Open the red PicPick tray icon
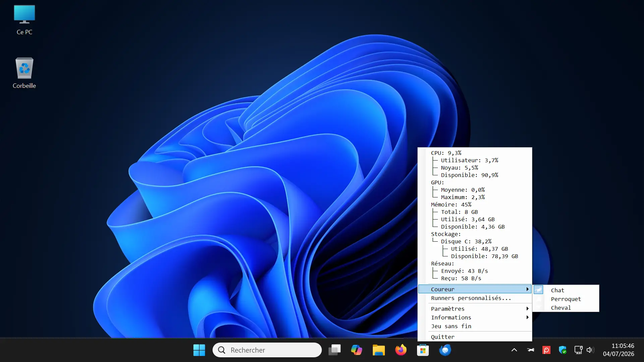Image resolution: width=644 pixels, height=362 pixels. click(x=546, y=350)
